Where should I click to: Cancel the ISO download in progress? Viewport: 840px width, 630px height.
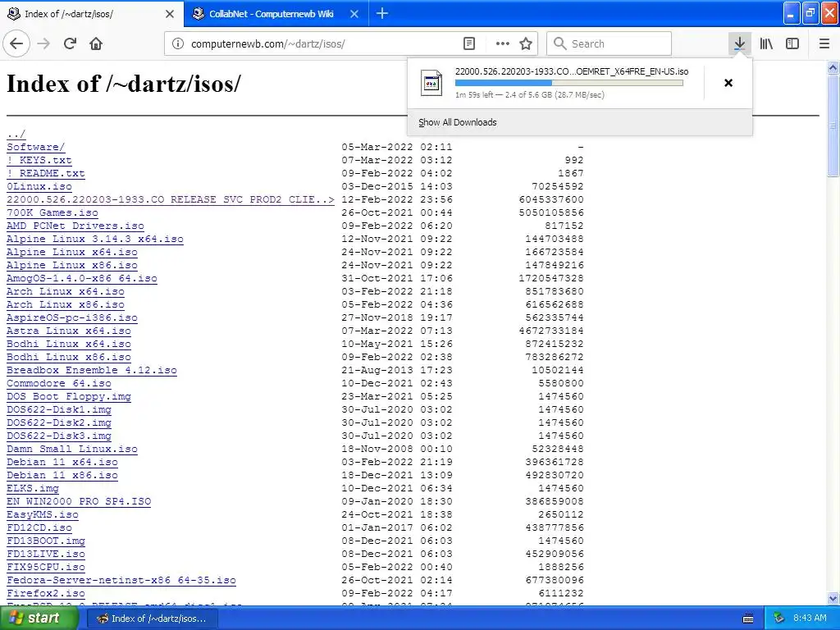(728, 83)
